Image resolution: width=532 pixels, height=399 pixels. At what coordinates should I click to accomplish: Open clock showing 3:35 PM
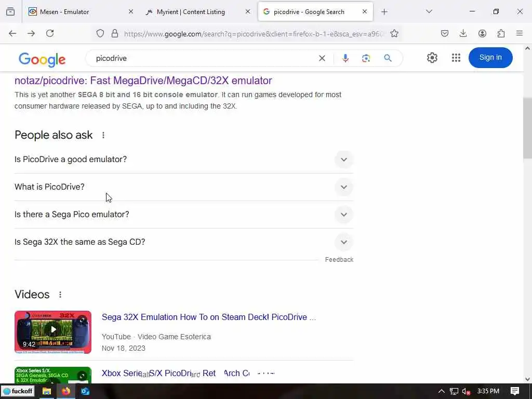tap(488, 391)
